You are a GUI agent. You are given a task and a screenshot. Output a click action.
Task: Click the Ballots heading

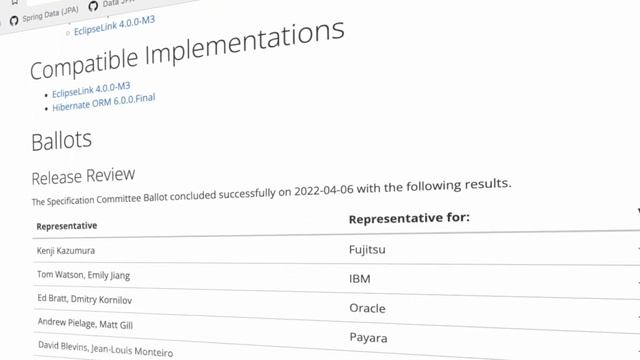62,141
